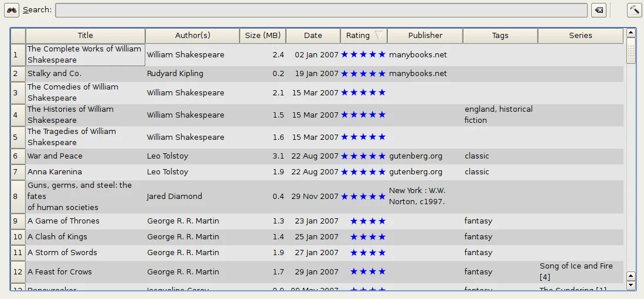The height and width of the screenshot is (299, 644).
Task: Click the Publisher column header
Action: click(x=425, y=36)
